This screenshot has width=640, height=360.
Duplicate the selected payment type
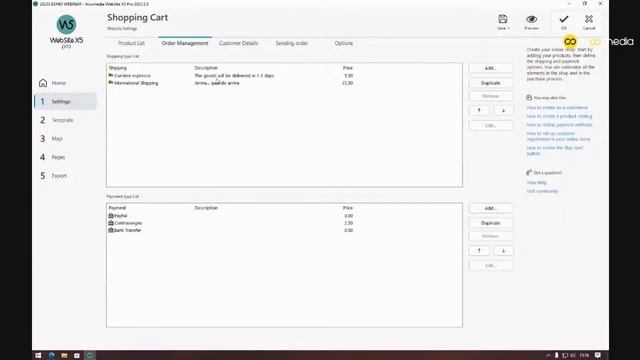[x=491, y=223]
